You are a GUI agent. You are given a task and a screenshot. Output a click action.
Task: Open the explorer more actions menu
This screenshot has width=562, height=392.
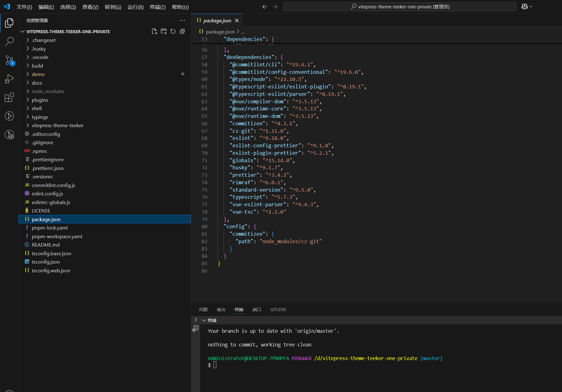(x=182, y=20)
